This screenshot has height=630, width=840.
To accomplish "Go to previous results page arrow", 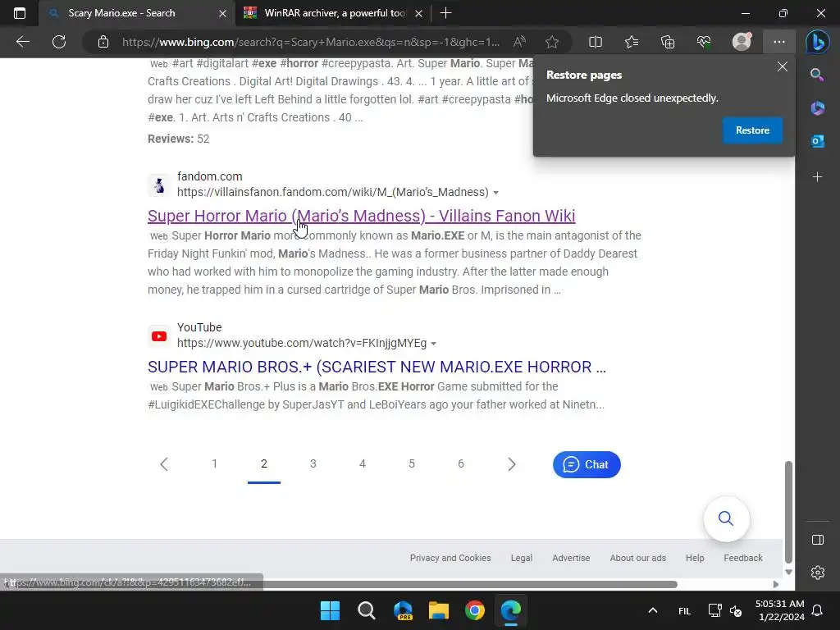I will [x=164, y=464].
